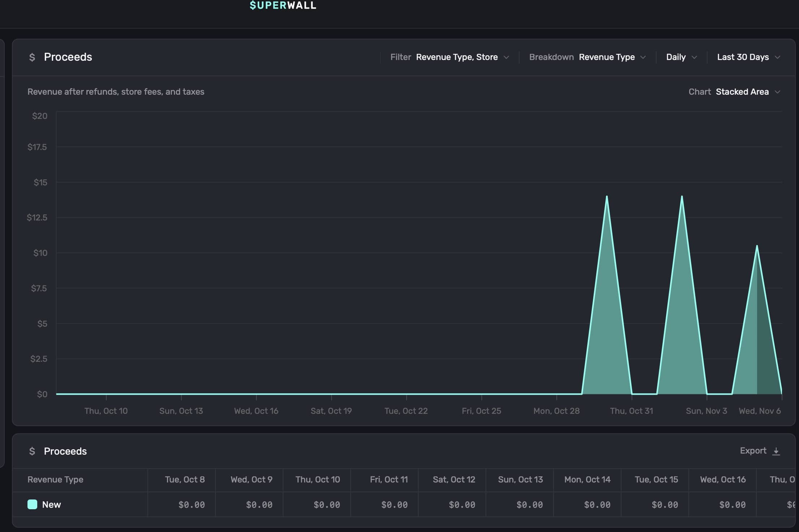Click the Export download arrow icon
The height and width of the screenshot is (532, 799).
click(776, 451)
